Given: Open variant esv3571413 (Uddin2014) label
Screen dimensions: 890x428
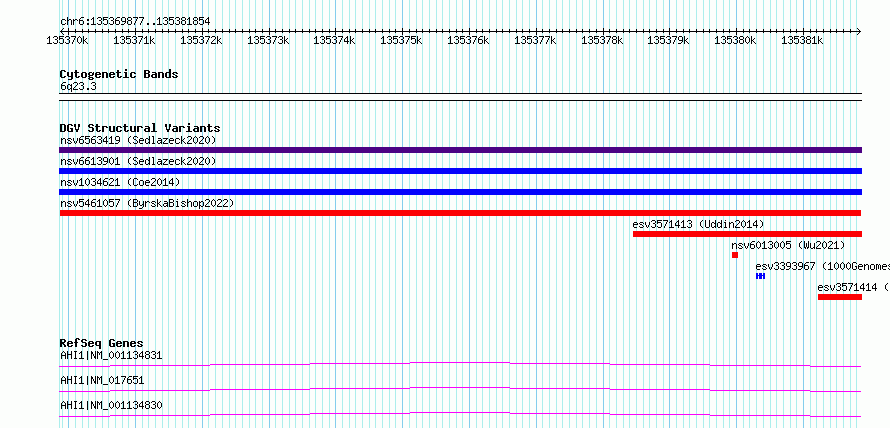Looking at the screenshot, I should pyautogui.click(x=698, y=224).
